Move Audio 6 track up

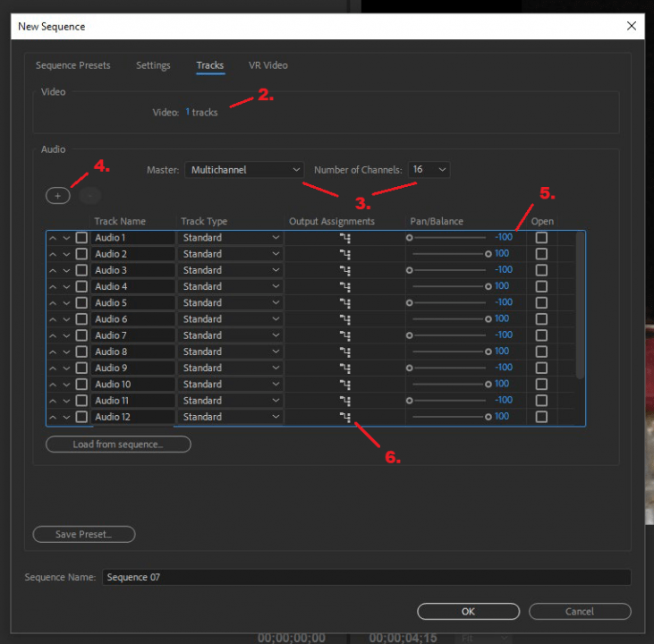click(x=53, y=319)
